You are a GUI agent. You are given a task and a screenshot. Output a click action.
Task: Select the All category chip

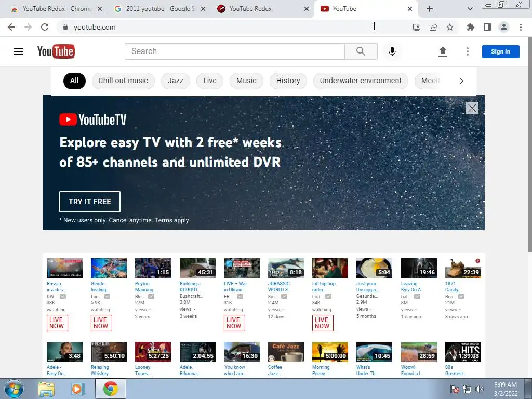[x=74, y=81]
